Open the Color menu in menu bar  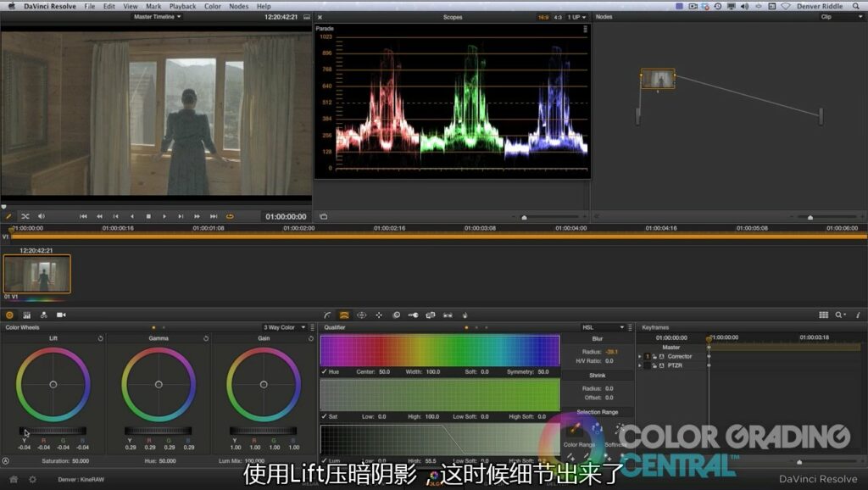[x=212, y=6]
